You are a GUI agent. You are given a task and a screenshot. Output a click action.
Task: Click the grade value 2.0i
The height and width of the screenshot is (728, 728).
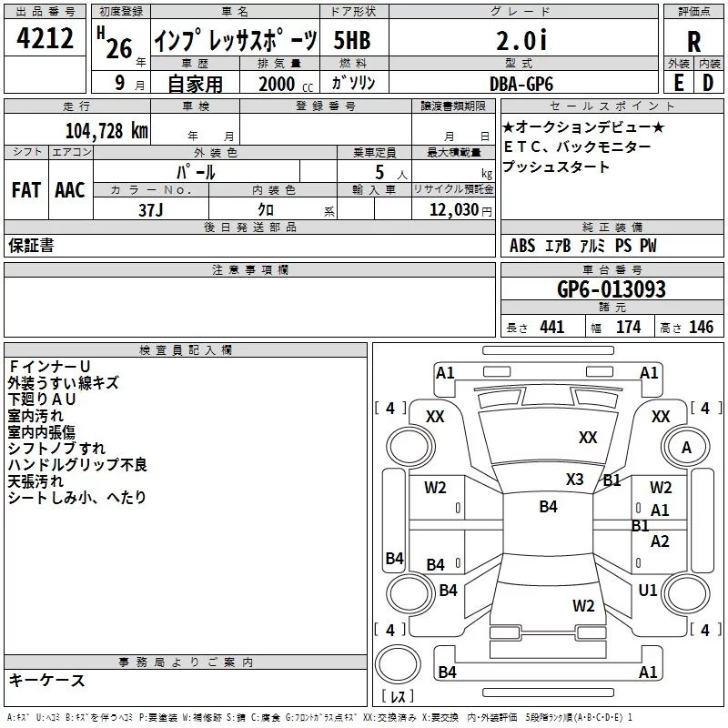click(x=521, y=40)
